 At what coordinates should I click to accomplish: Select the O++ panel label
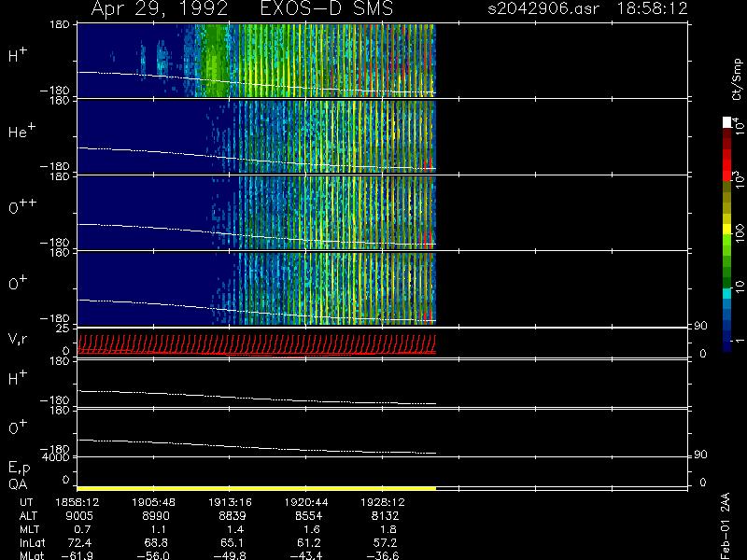click(x=22, y=206)
